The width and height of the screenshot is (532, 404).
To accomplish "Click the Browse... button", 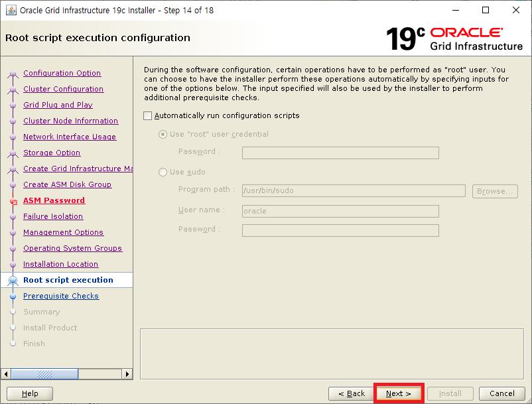I will [495, 191].
